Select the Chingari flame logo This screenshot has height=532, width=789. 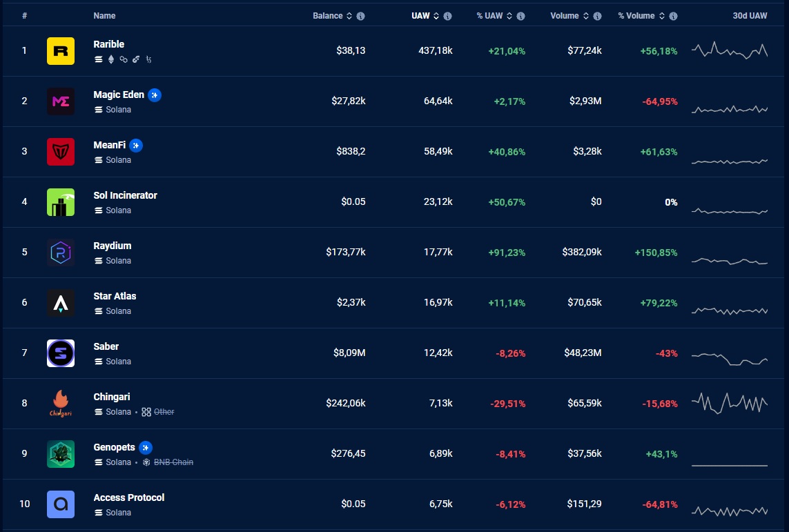click(61, 404)
